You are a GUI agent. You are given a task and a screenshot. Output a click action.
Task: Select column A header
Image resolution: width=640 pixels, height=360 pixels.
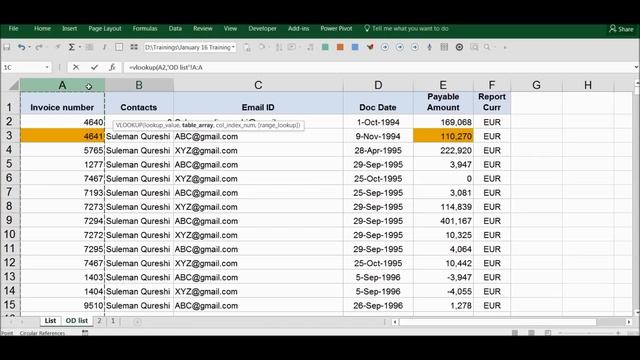tap(62, 85)
